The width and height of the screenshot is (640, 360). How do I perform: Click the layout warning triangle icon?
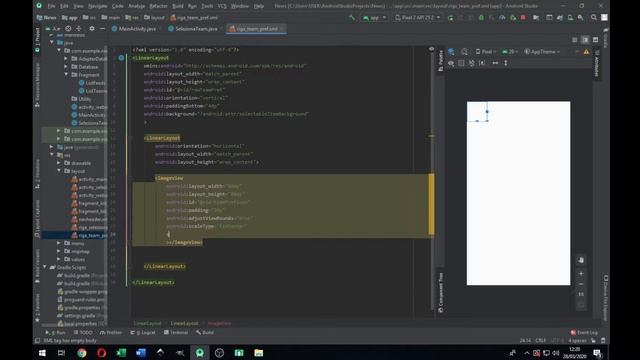[587, 52]
